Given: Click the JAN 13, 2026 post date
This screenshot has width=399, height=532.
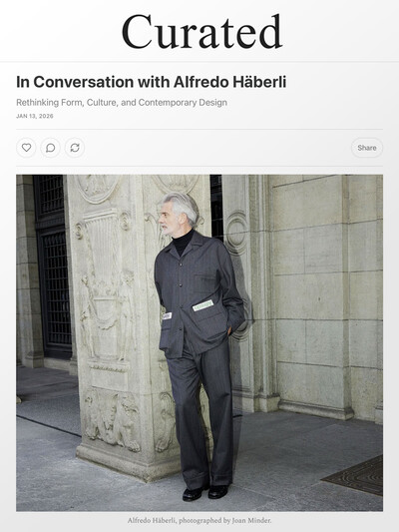Looking at the screenshot, I should pos(35,116).
